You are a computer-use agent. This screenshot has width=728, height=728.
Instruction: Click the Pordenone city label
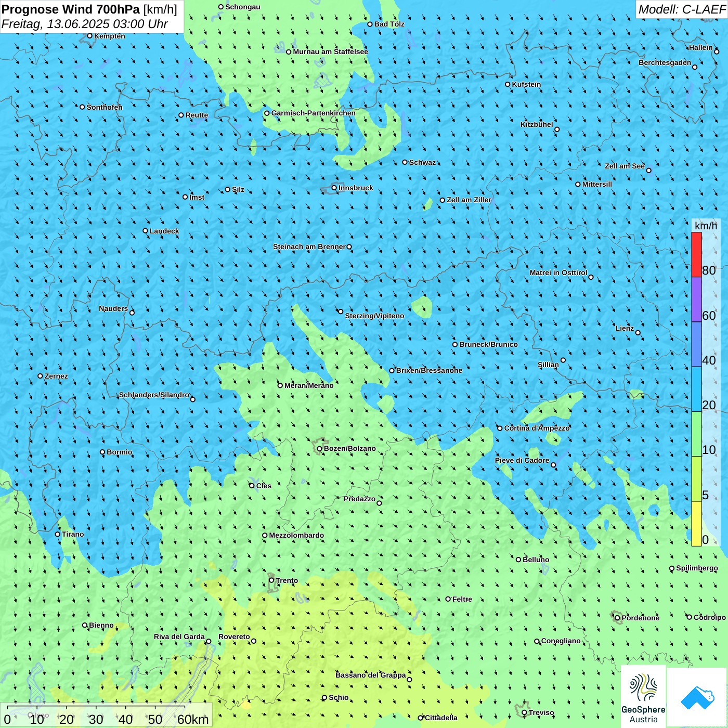click(641, 618)
